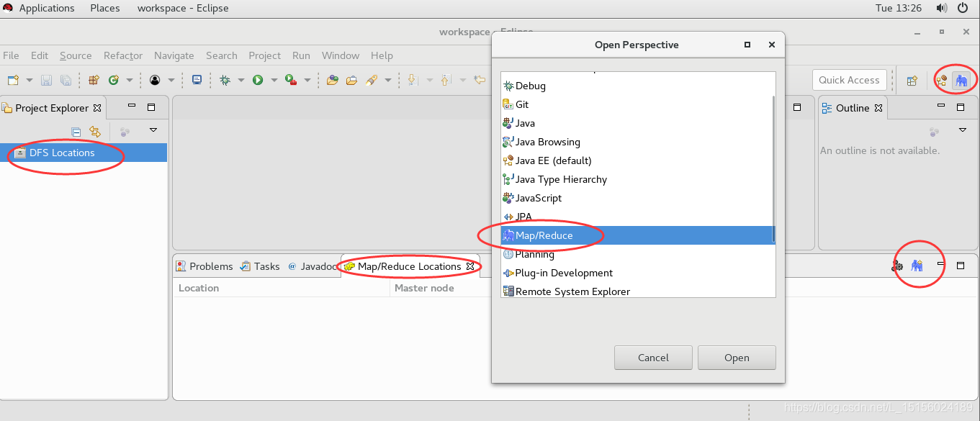980x421 pixels.
Task: Open the Navigate menu
Action: tap(174, 55)
